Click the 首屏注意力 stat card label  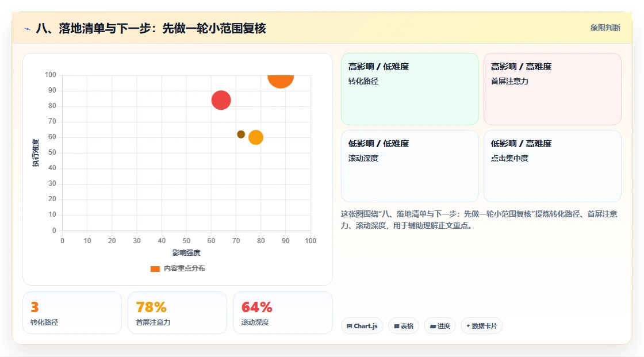click(x=153, y=323)
